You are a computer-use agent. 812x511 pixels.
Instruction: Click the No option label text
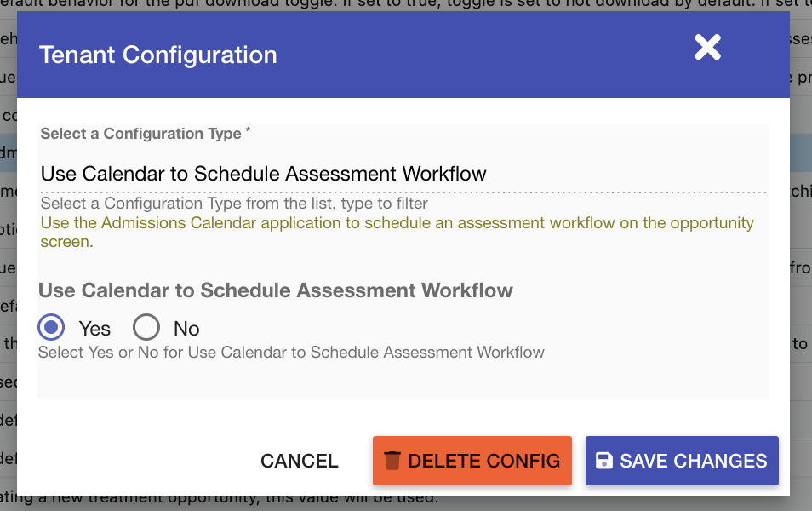(x=186, y=329)
